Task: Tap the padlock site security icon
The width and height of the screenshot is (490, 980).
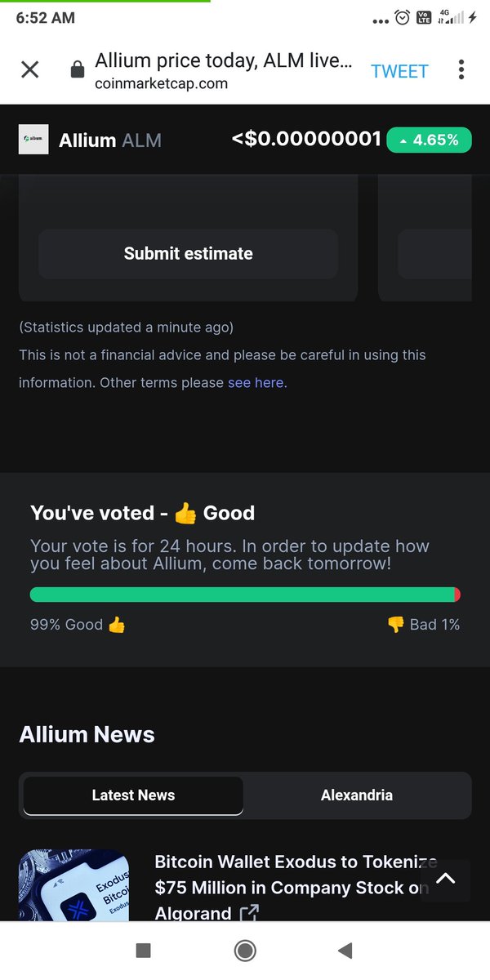Action: click(x=78, y=70)
